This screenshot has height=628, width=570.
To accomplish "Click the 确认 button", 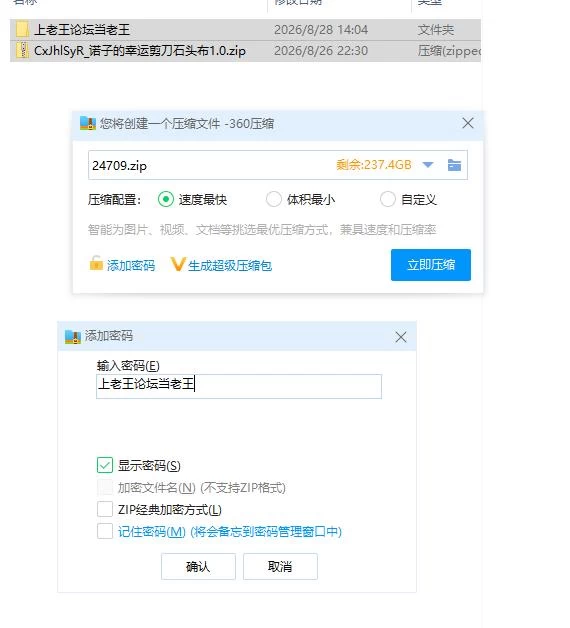I will (198, 566).
